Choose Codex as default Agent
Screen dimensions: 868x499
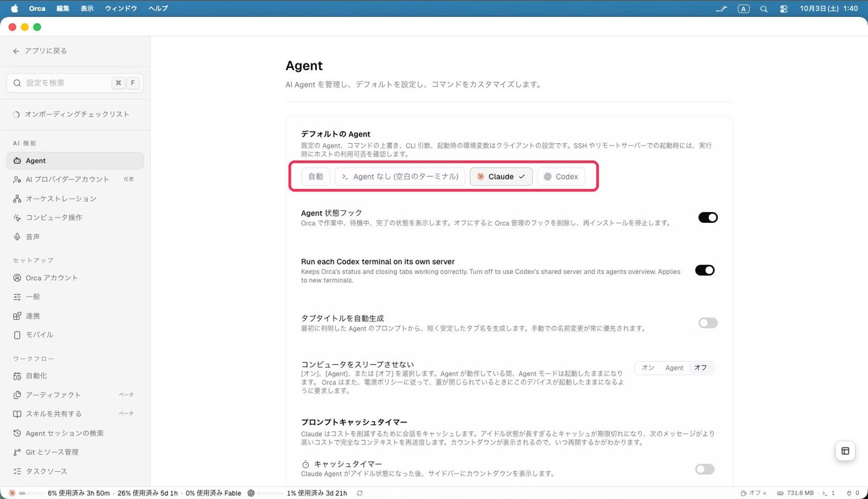(x=561, y=177)
